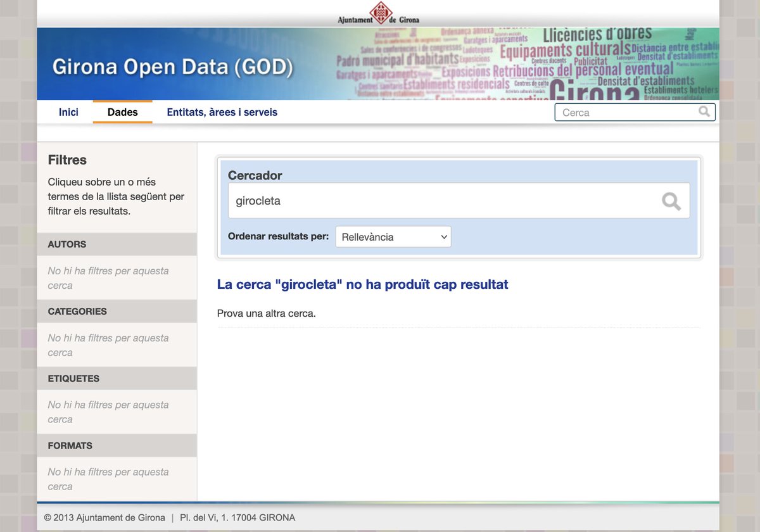This screenshot has width=760, height=532.
Task: Open Entitats, àrees i serveis tab
Action: [x=222, y=112]
